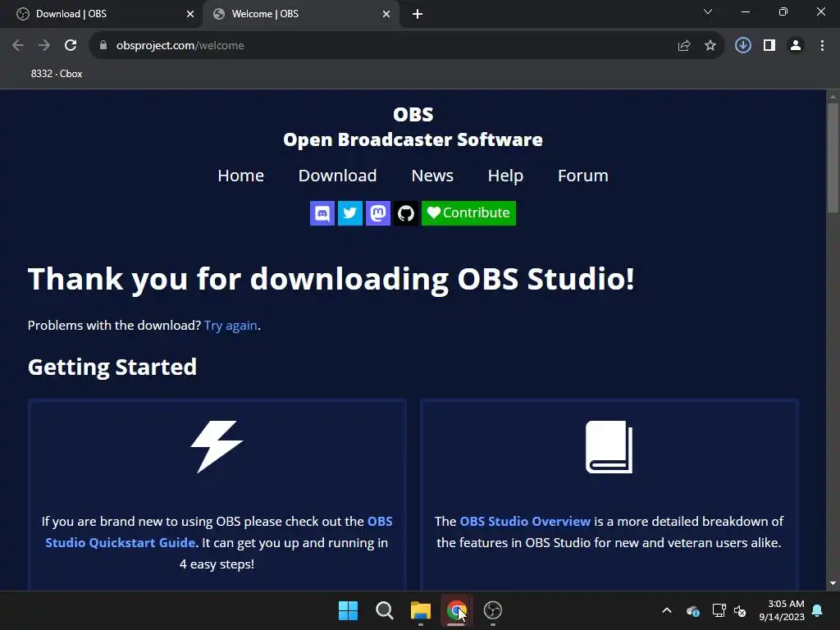Click the Chrome taskbar icon

(456, 610)
